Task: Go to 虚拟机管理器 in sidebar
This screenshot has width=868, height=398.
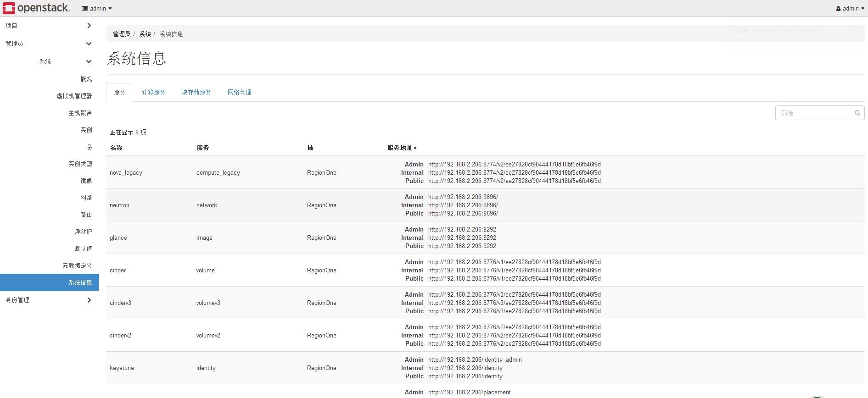Action: click(x=74, y=96)
